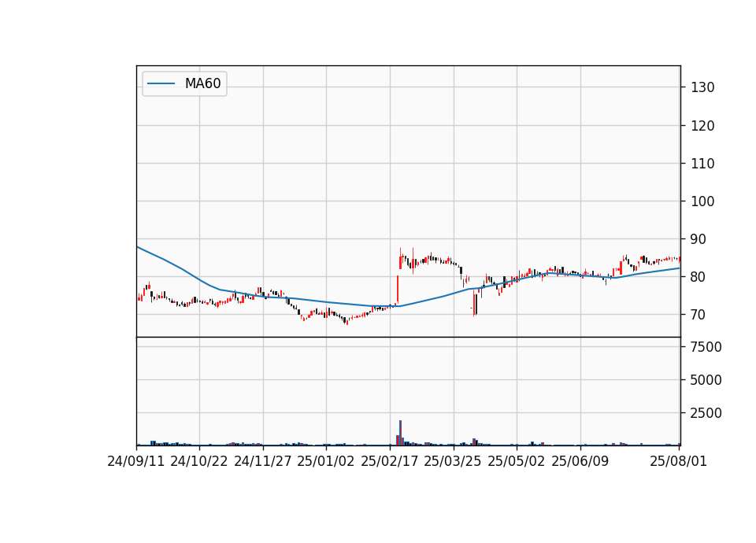Click the 25/06/09 date label
The image size is (756, 543).
coord(580,461)
